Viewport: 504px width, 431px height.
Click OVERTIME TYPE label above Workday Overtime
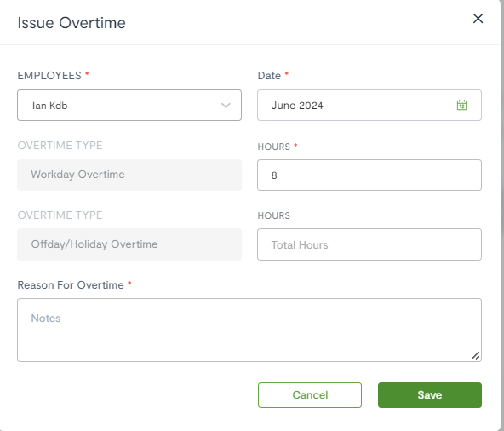point(60,146)
